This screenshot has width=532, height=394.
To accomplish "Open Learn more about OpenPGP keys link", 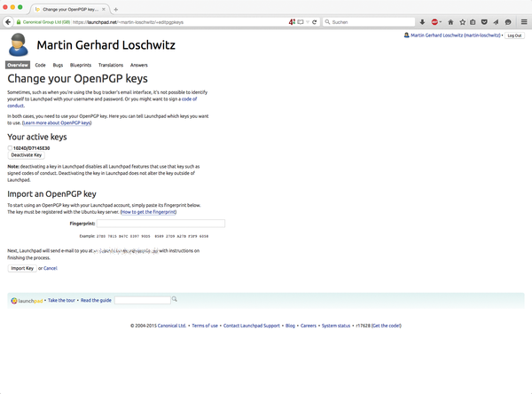I will pyautogui.click(x=57, y=123).
